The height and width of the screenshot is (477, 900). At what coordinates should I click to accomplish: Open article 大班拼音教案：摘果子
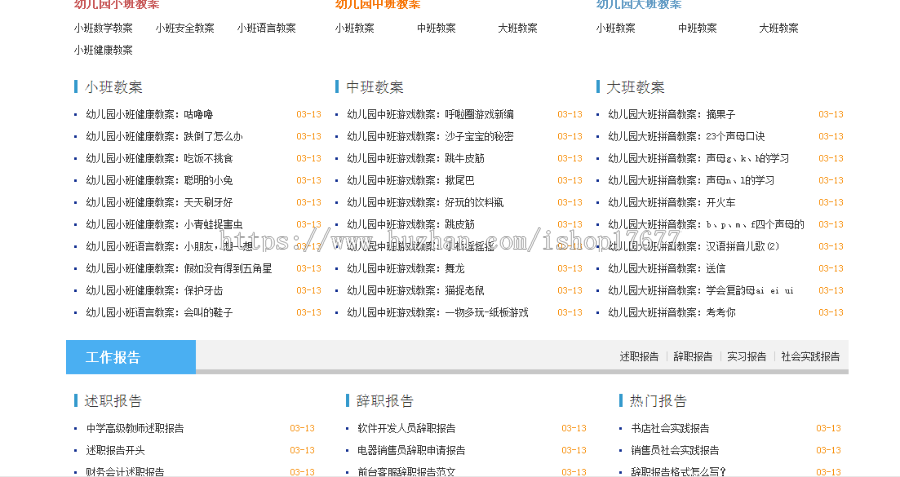(672, 114)
